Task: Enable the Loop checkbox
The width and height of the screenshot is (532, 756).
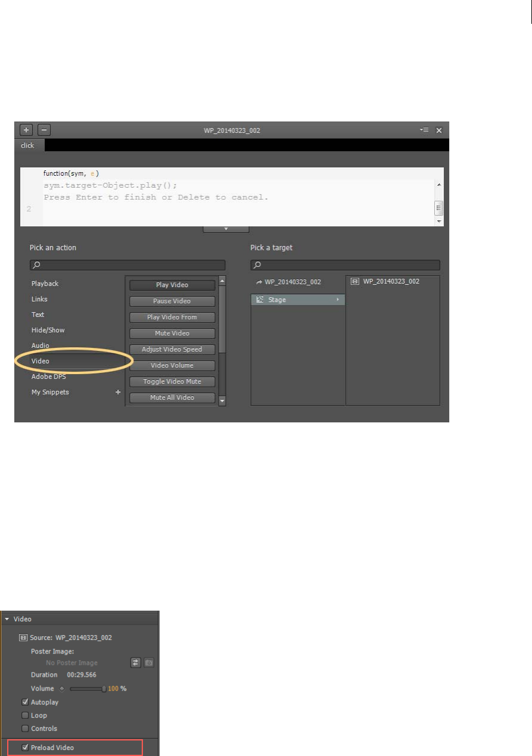Action: 25,715
